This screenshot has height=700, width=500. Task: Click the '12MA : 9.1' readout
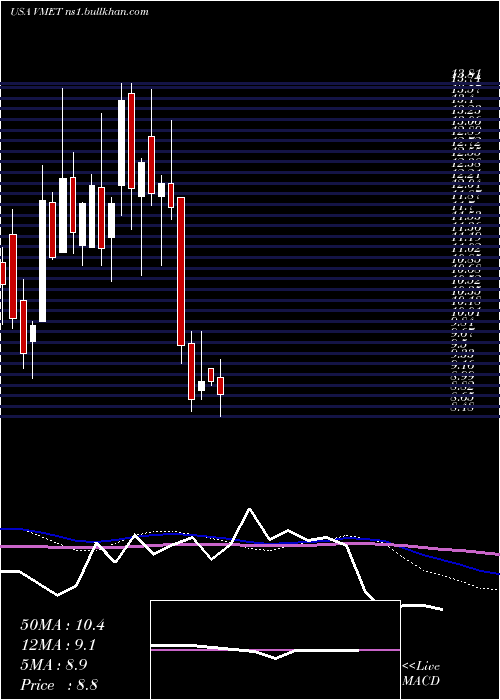[x=58, y=645]
